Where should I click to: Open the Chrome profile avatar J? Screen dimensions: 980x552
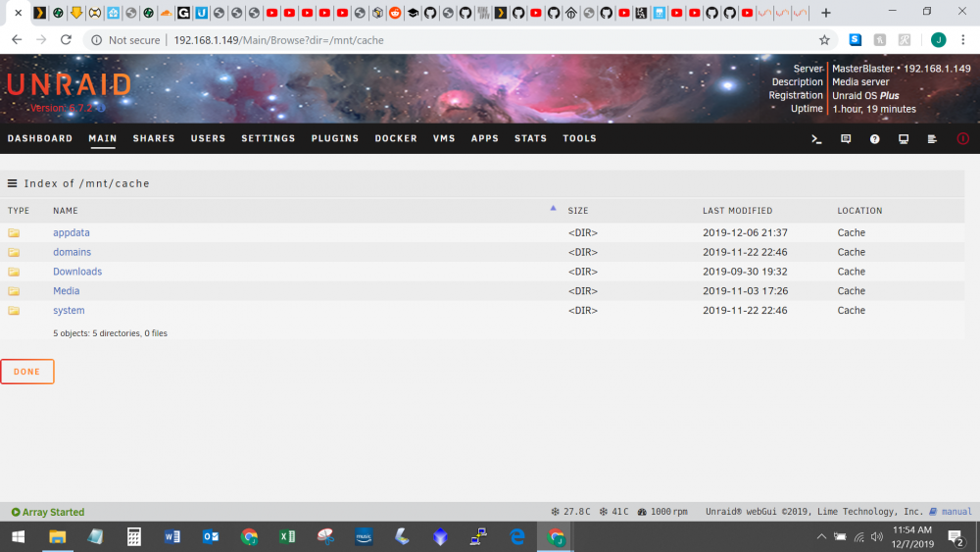coord(938,40)
